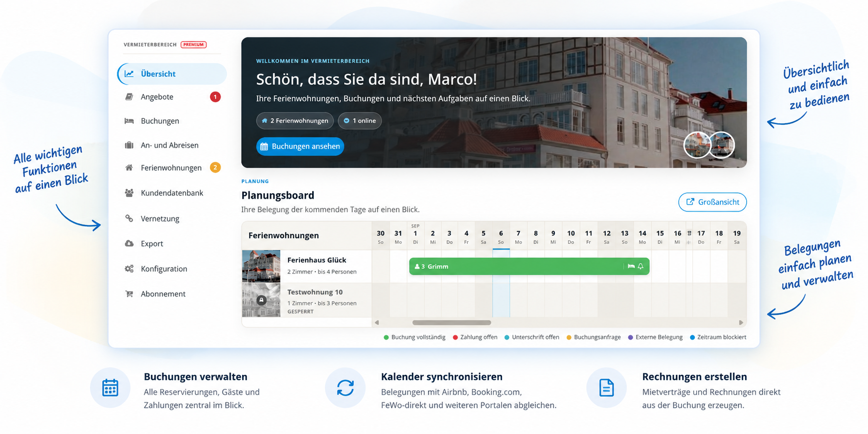This screenshot has height=434, width=868.
Task: Click the Ferienhaus Glück apartment name
Action: point(317,260)
